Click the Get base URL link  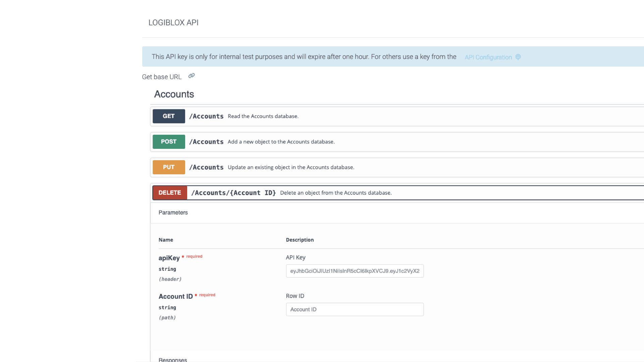pos(162,76)
